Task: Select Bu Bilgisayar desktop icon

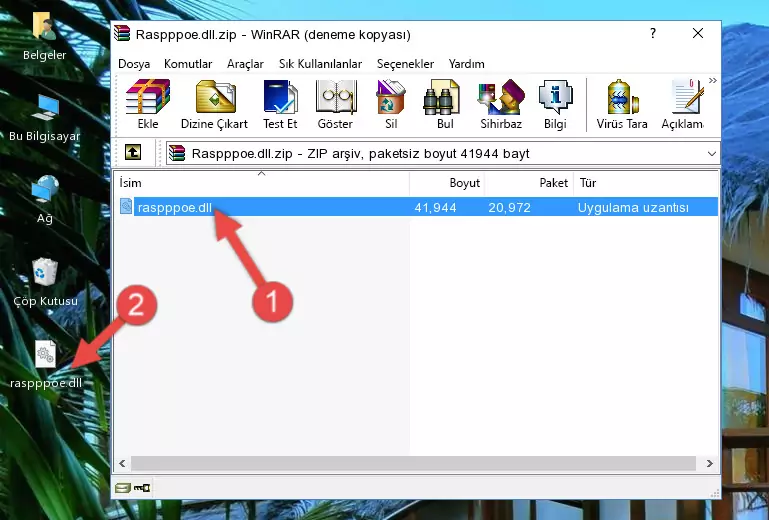Action: 45,118
